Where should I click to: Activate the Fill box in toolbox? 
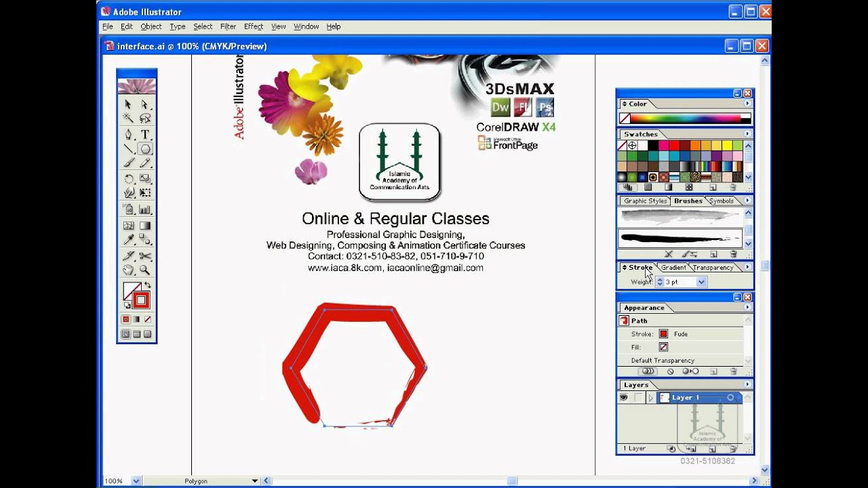130,290
